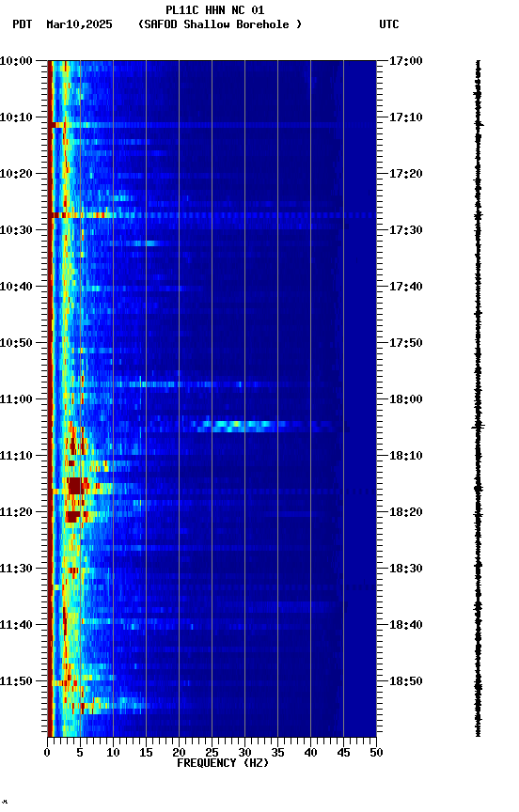The width and height of the screenshot is (519, 812).
Task: Click the 30 Hz frequency axis label
Action: coord(244,753)
